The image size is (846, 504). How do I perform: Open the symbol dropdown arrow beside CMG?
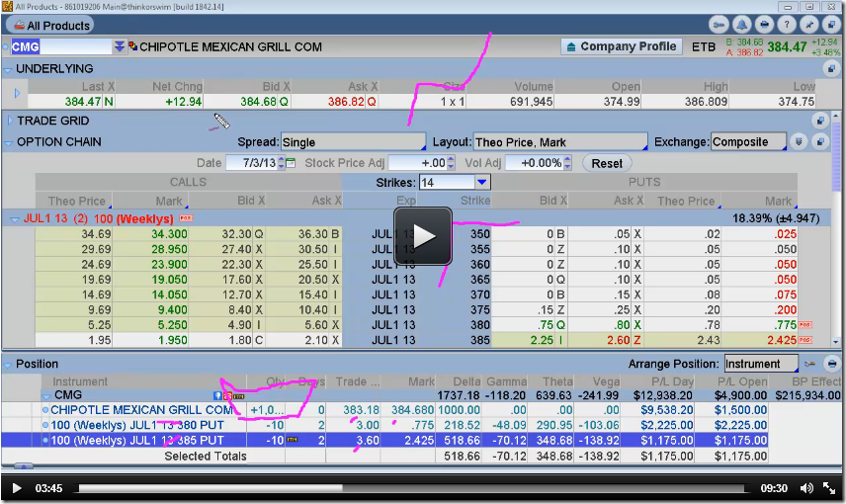tap(119, 47)
